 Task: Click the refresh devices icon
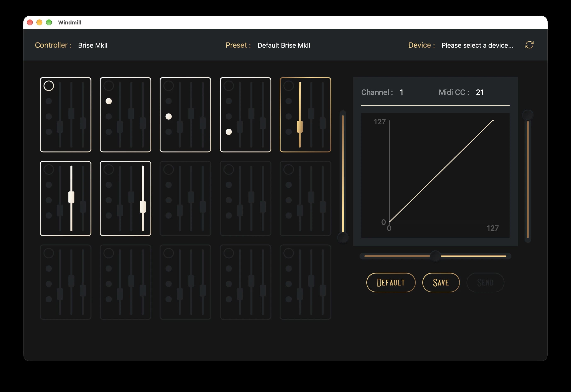coord(529,45)
